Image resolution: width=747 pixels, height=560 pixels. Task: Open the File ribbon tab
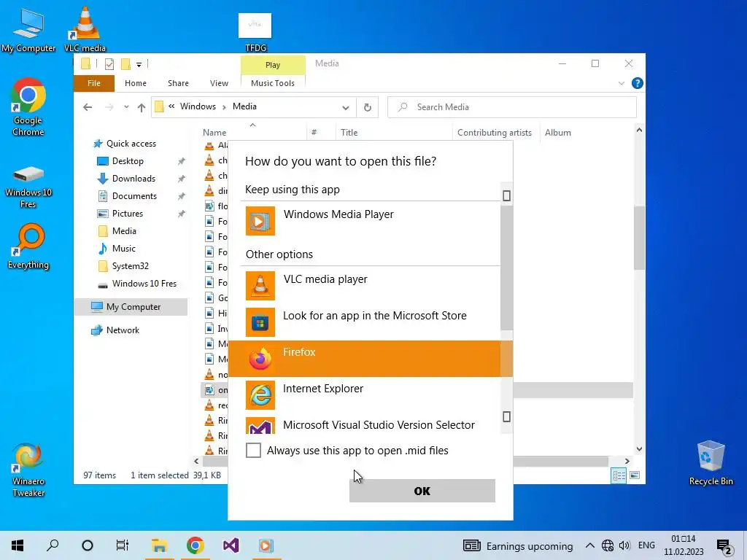click(94, 83)
